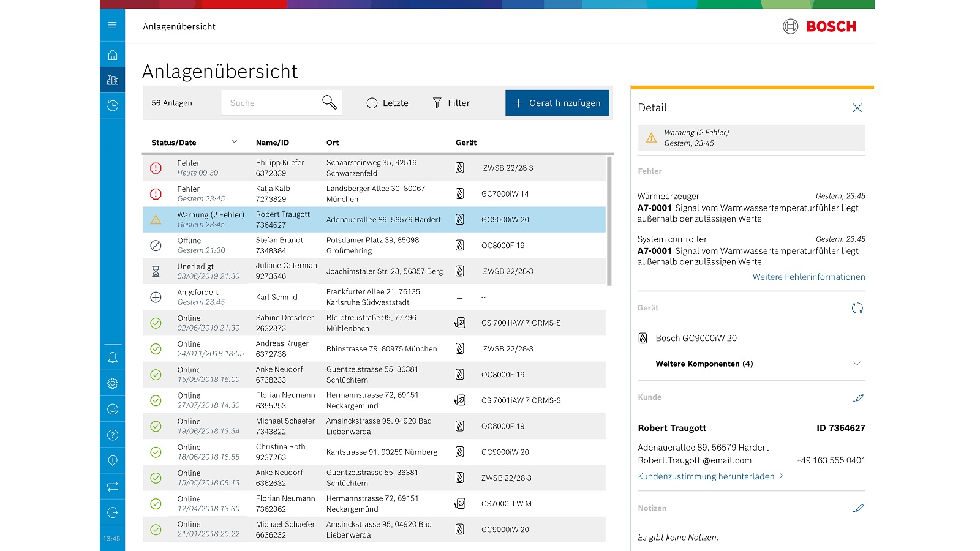Select the Karl Schmid row
980x551 pixels.
374,297
